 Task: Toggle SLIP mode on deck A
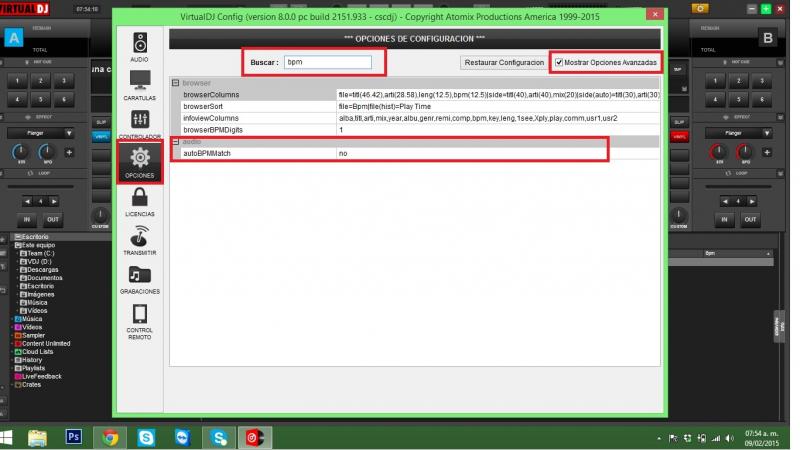[101, 122]
